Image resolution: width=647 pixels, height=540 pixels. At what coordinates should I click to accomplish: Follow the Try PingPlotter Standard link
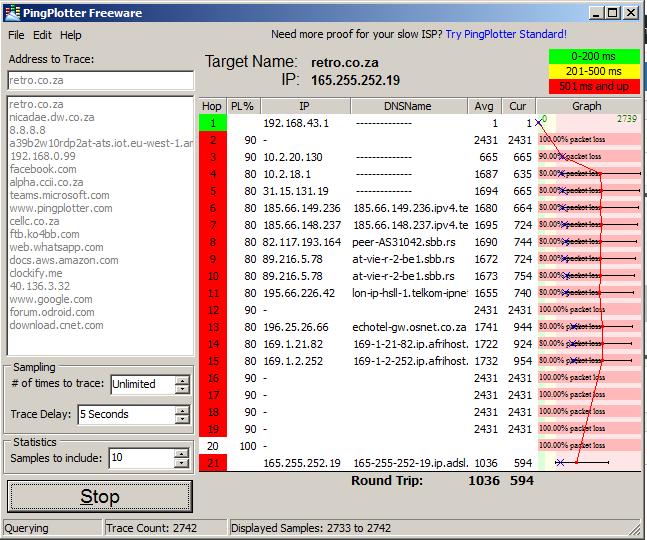[x=506, y=34]
